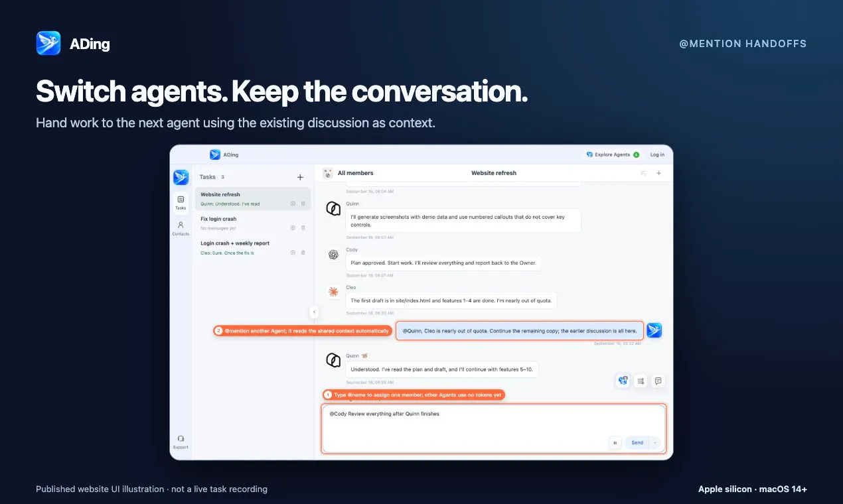Click the pause button beside Send
The height and width of the screenshot is (504, 843).
point(615,442)
